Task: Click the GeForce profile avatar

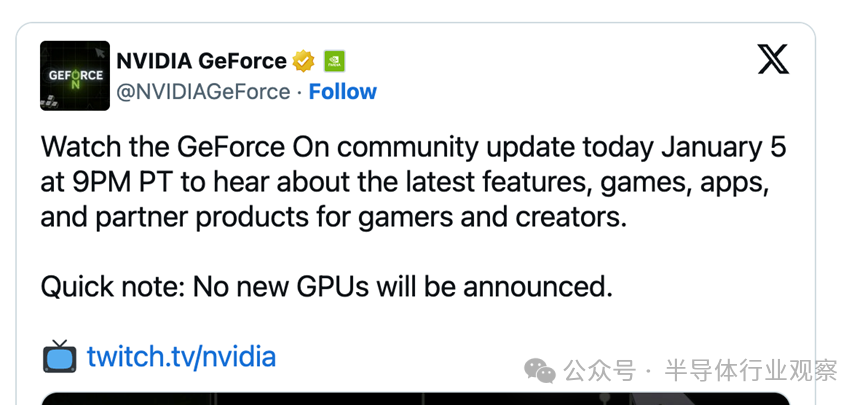Action: click(74, 76)
